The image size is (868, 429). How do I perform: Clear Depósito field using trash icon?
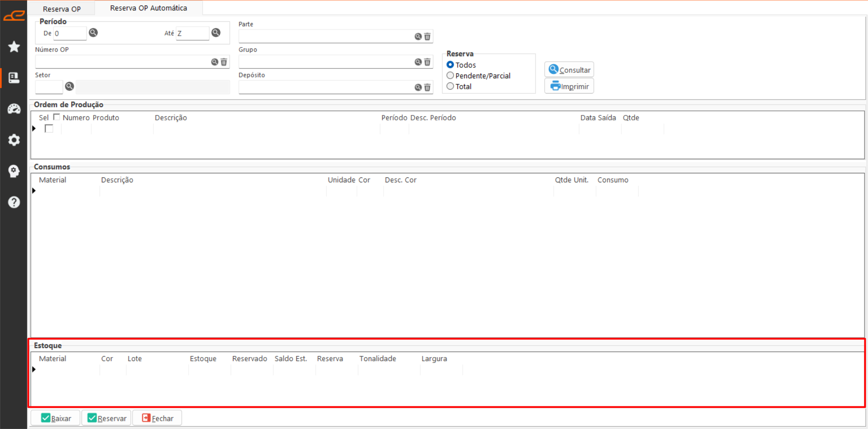click(427, 87)
